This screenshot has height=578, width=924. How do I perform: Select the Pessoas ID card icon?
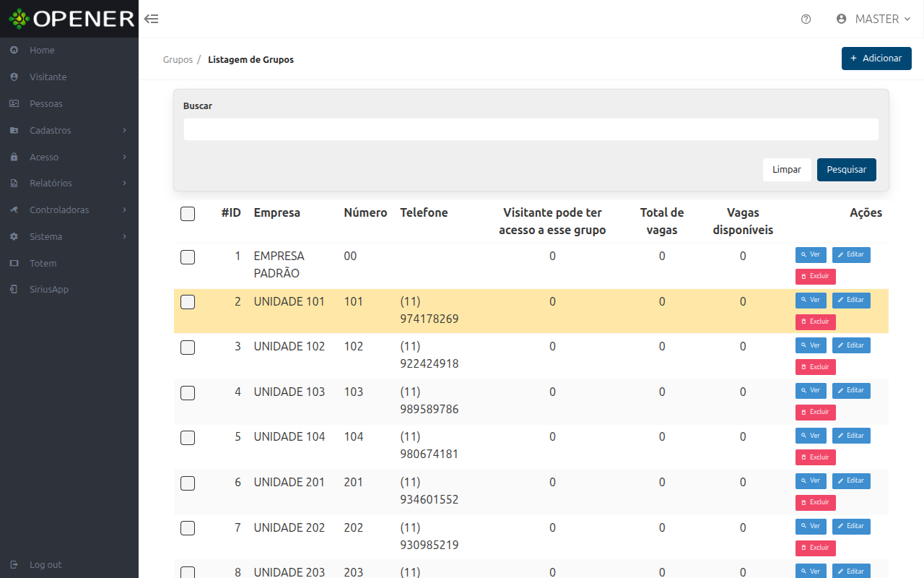pos(14,103)
